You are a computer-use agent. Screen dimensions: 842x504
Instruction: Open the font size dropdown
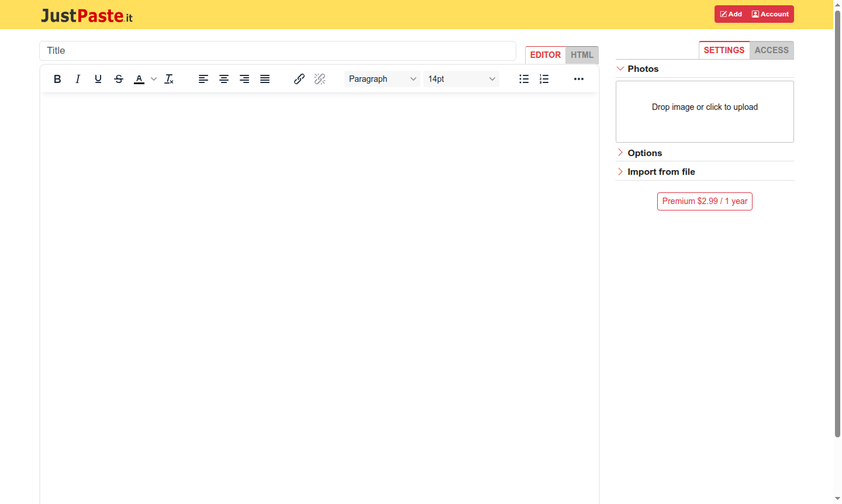click(461, 79)
